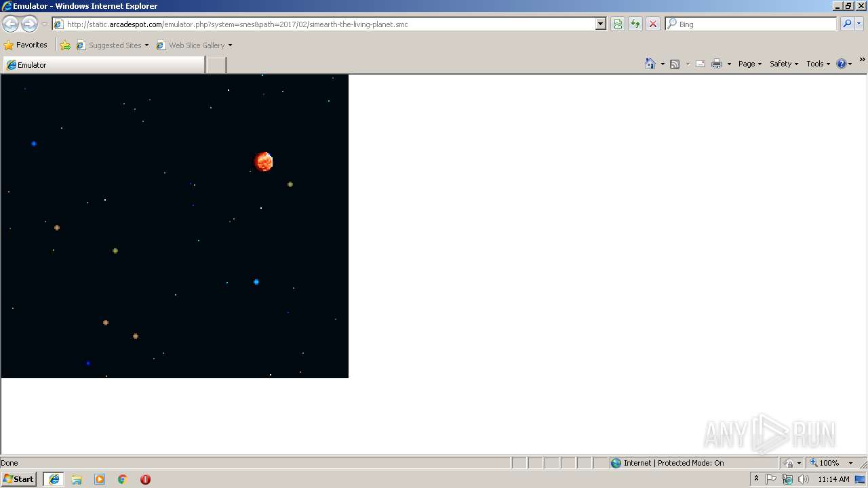Click the Done status bar text
This screenshot has width=868, height=488.
point(9,463)
